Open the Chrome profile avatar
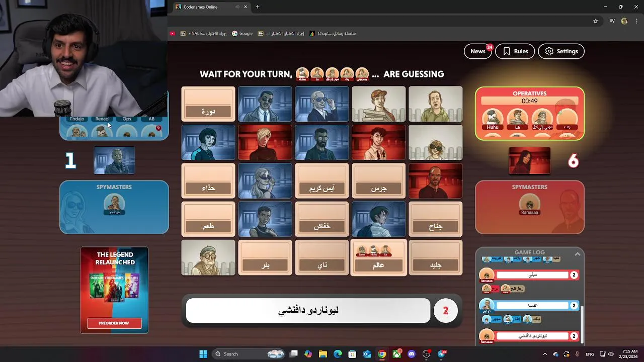The width and height of the screenshot is (644, 362). pyautogui.click(x=624, y=21)
